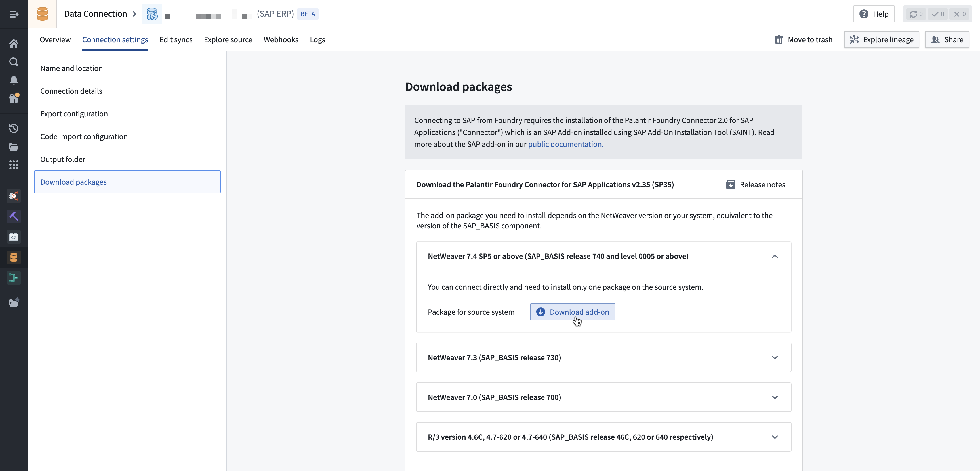The height and width of the screenshot is (471, 980).
Task: Open the public documentation link
Action: (565, 144)
